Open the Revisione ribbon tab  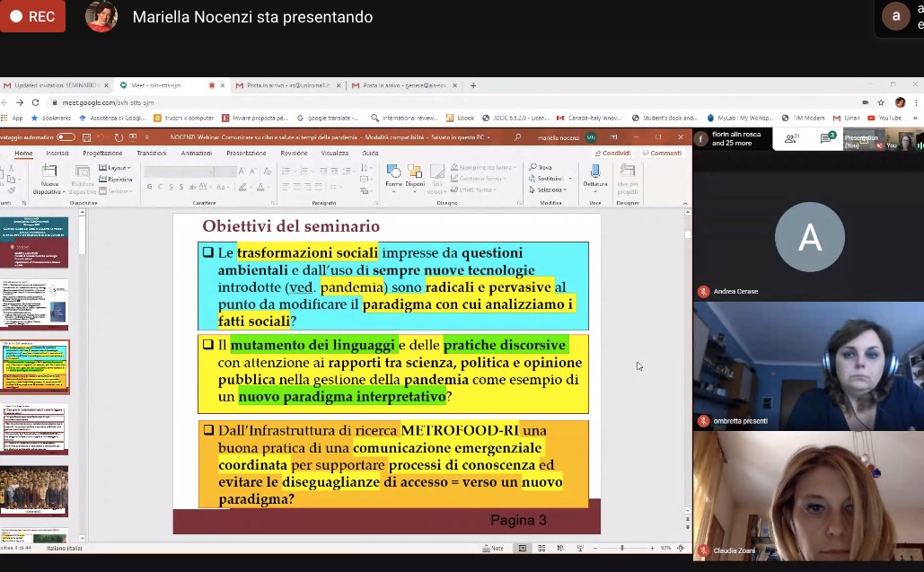pos(294,154)
